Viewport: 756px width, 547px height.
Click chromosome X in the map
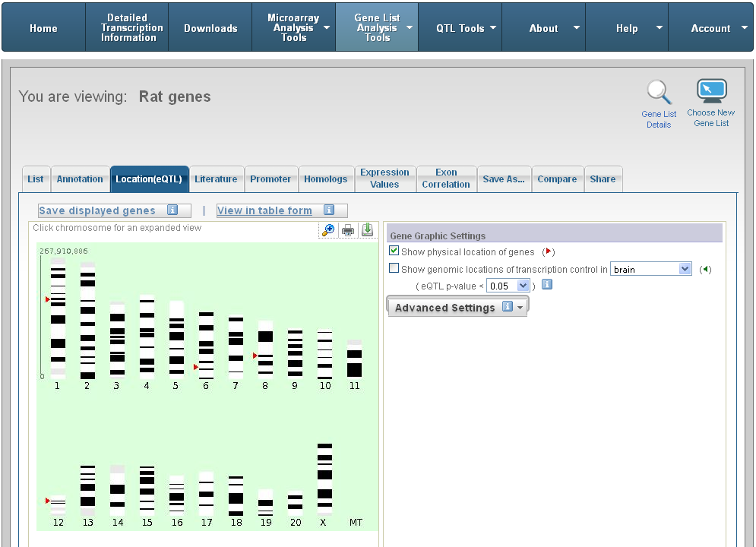point(324,479)
